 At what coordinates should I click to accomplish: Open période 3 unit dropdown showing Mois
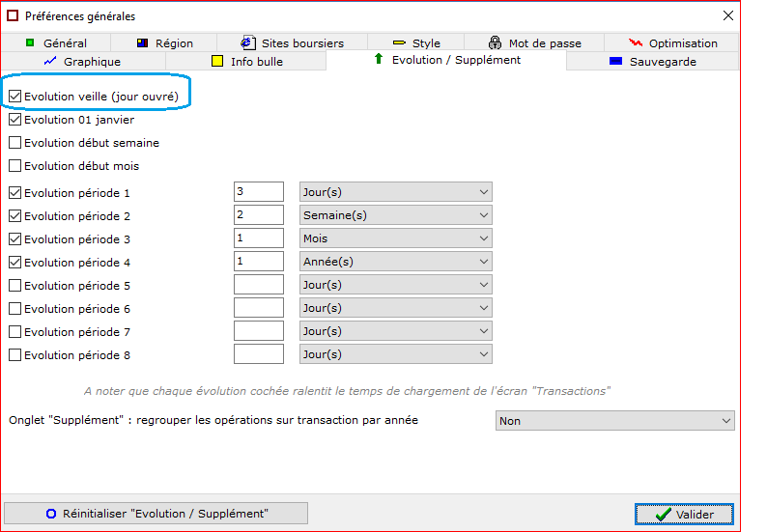click(396, 238)
